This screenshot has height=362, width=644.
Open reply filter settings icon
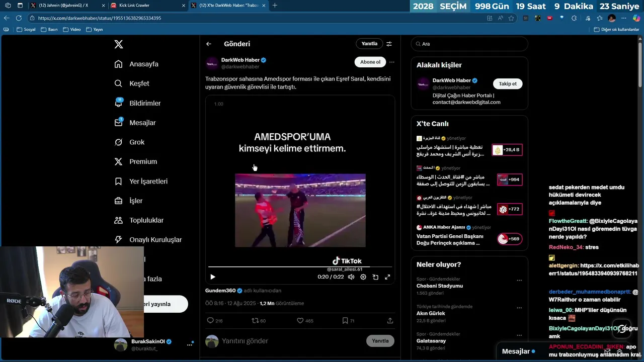tap(389, 44)
